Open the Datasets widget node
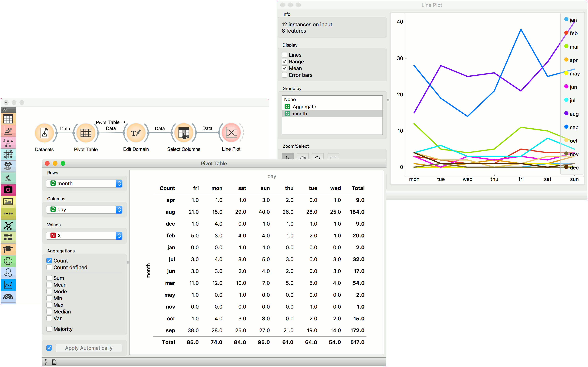The image size is (588, 367). pos(44,133)
